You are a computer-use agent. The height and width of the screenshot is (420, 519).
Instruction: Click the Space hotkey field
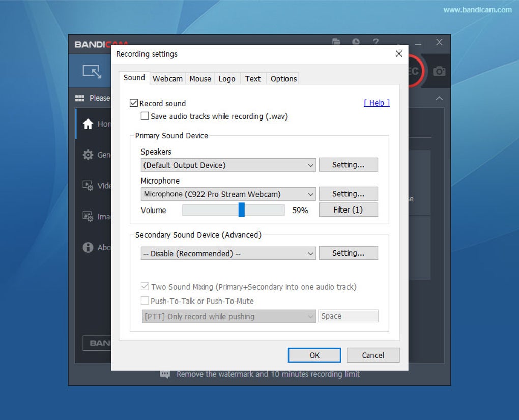point(348,316)
